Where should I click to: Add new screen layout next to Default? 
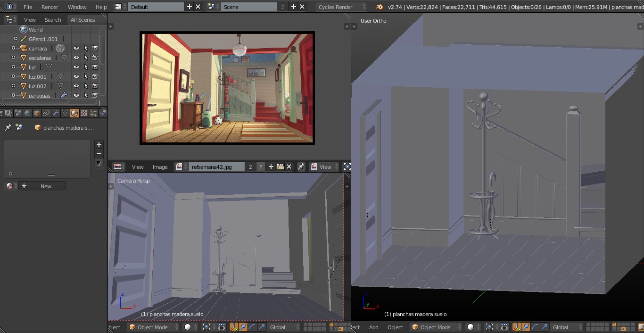[190, 7]
